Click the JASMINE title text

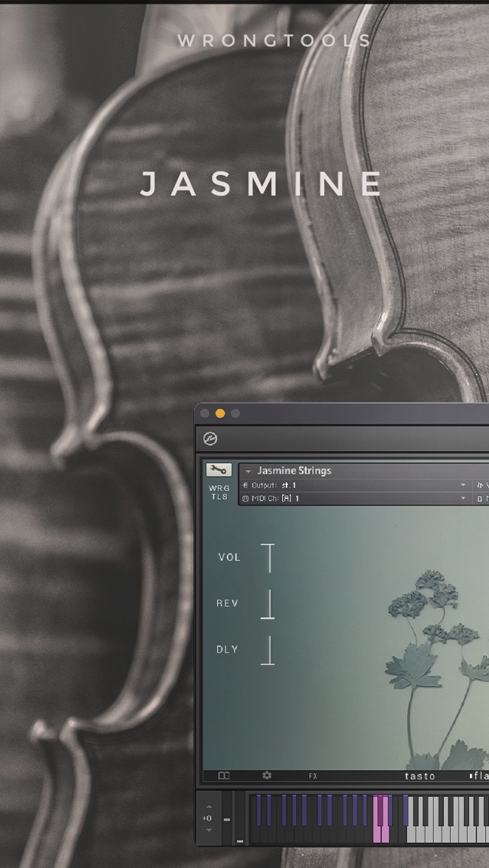click(261, 184)
